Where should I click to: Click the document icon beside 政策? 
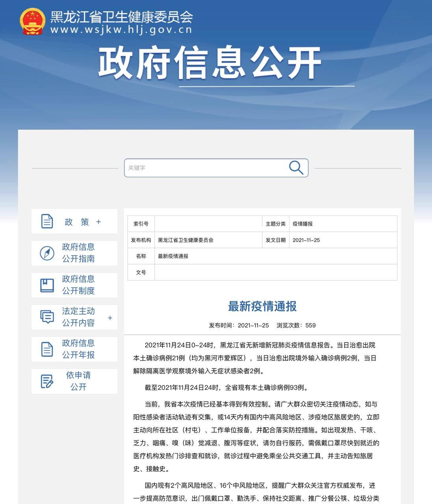coord(47,221)
